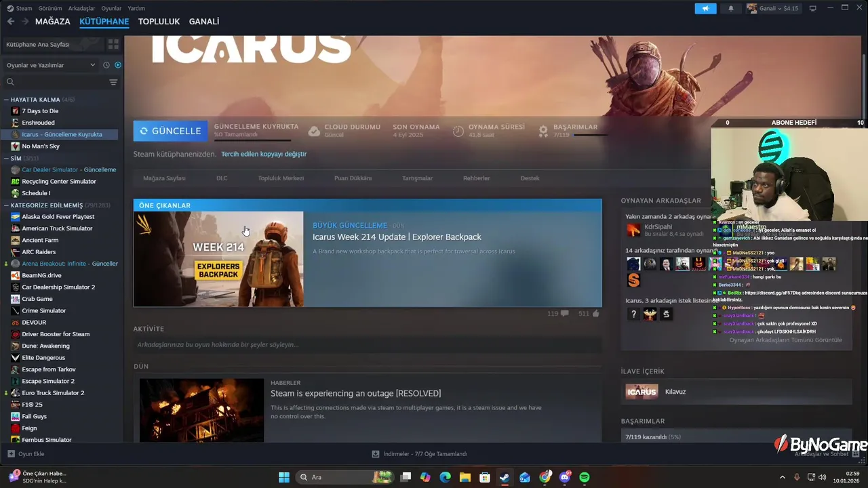868x488 pixels.
Task: Click the Microsoft Edge taskbar icon
Action: pyautogui.click(x=445, y=477)
